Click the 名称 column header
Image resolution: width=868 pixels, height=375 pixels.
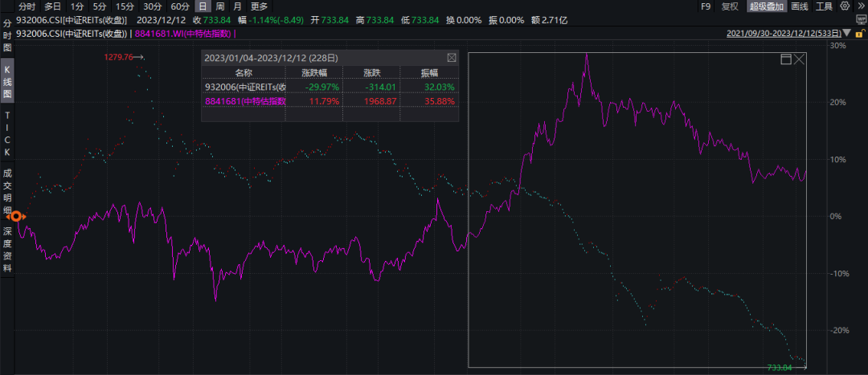click(x=243, y=72)
